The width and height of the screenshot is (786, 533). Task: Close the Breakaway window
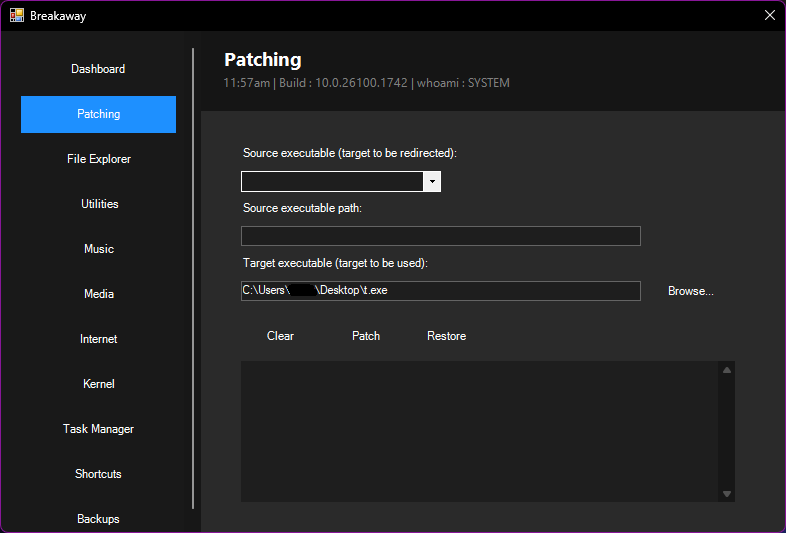(x=769, y=15)
